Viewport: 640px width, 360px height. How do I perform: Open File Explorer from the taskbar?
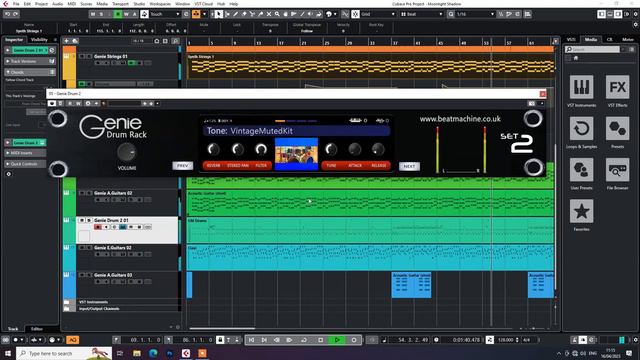137,353
